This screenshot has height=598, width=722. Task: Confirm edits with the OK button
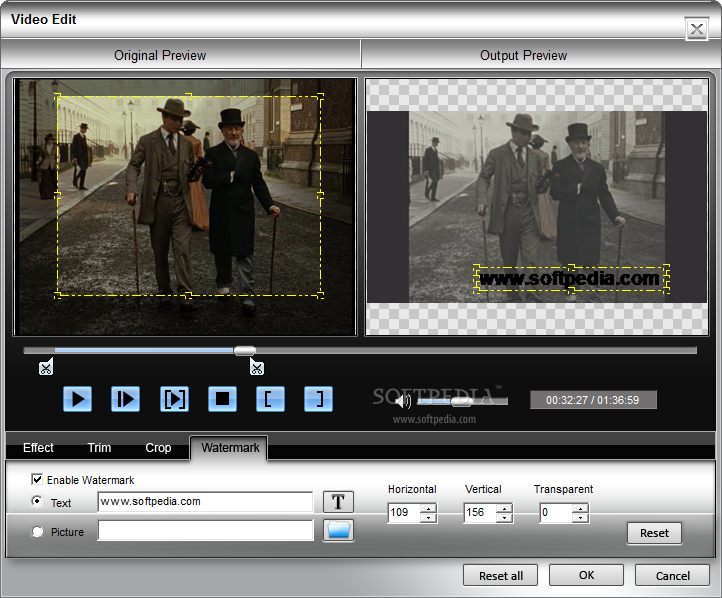(x=586, y=575)
